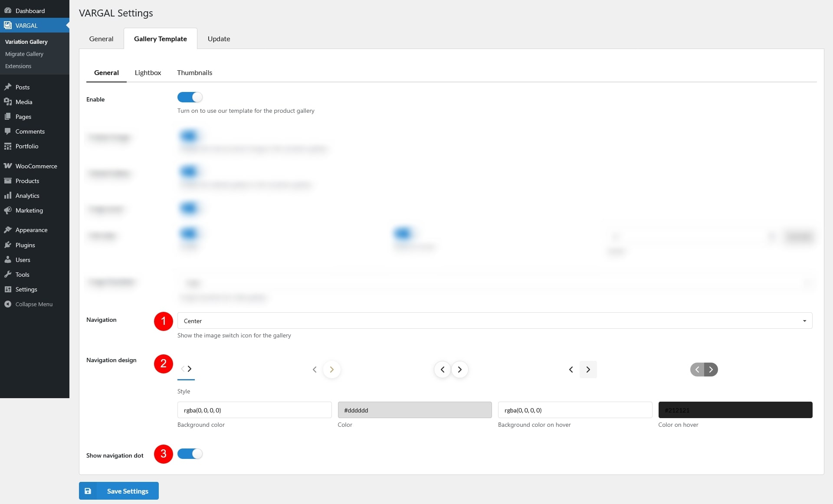Screen dimensions: 833x504
Task: Click 'Show the image switch icon' description
Action: 234,335
